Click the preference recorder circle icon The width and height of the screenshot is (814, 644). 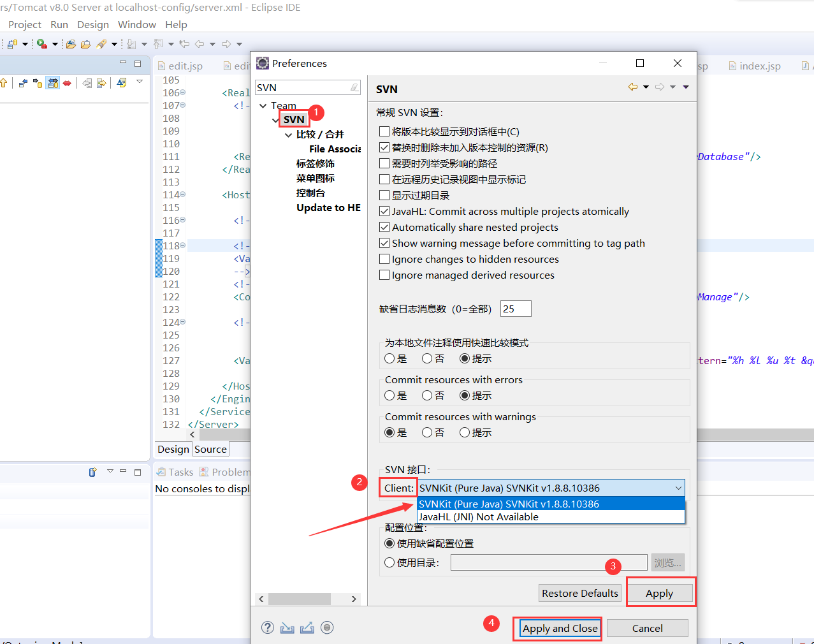pyautogui.click(x=327, y=627)
